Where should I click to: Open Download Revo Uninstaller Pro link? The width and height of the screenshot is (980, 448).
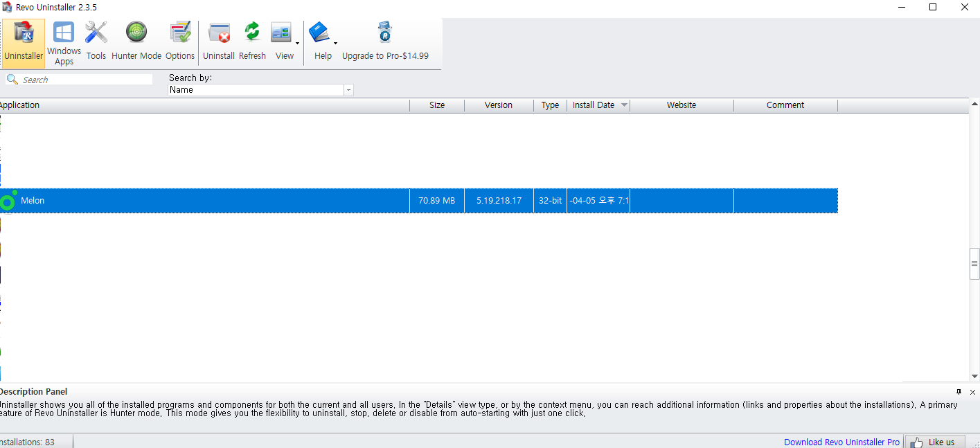(841, 442)
